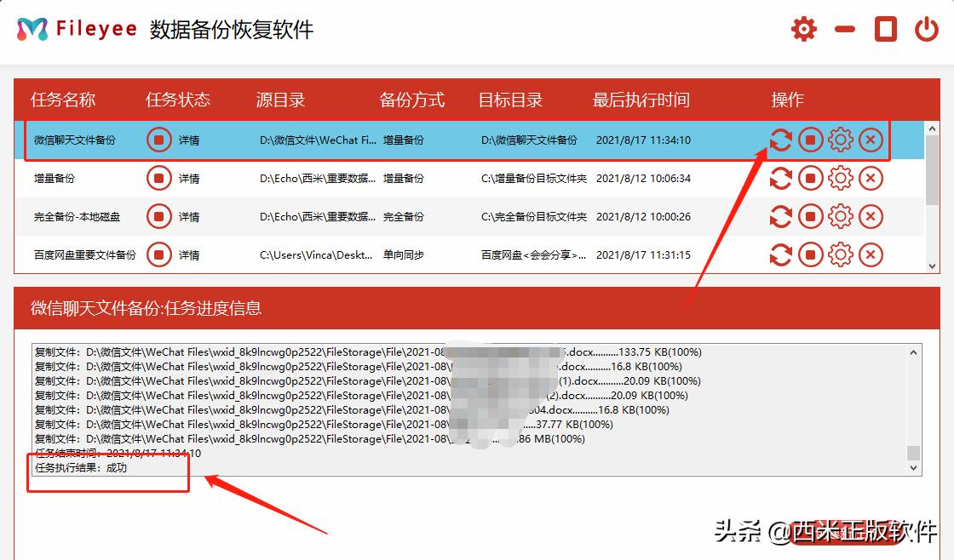Open gear settings for 微信聊天文件备份 task

pyautogui.click(x=840, y=140)
